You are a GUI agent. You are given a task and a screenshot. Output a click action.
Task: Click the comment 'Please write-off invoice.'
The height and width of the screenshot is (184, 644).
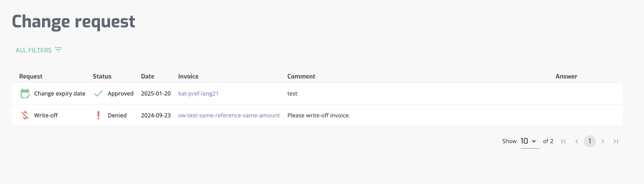[318, 115]
